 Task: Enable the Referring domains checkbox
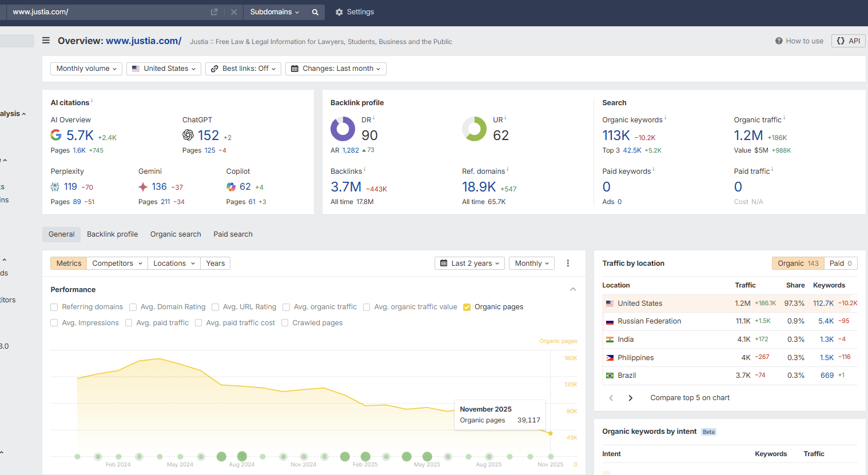click(54, 307)
